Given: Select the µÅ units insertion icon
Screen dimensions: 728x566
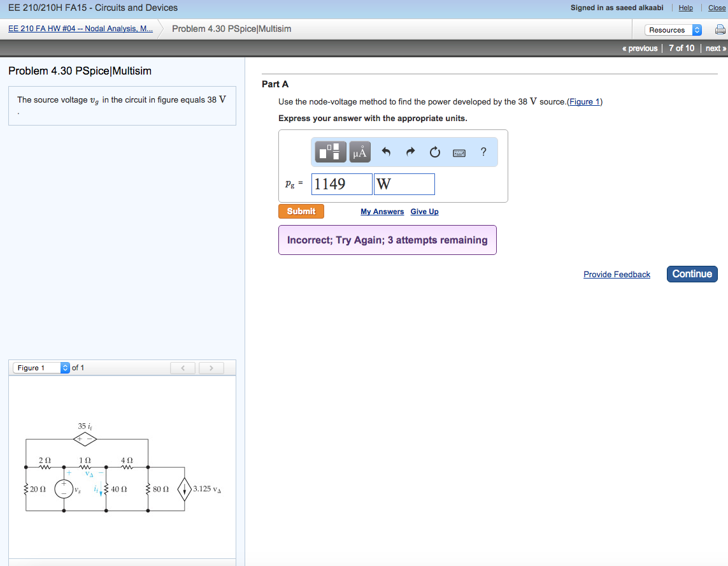Looking at the screenshot, I should (x=359, y=151).
